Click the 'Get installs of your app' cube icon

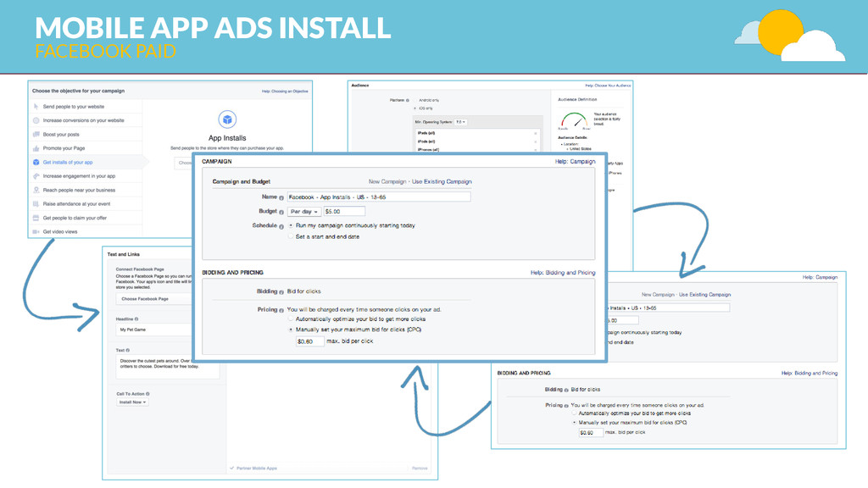pos(36,162)
